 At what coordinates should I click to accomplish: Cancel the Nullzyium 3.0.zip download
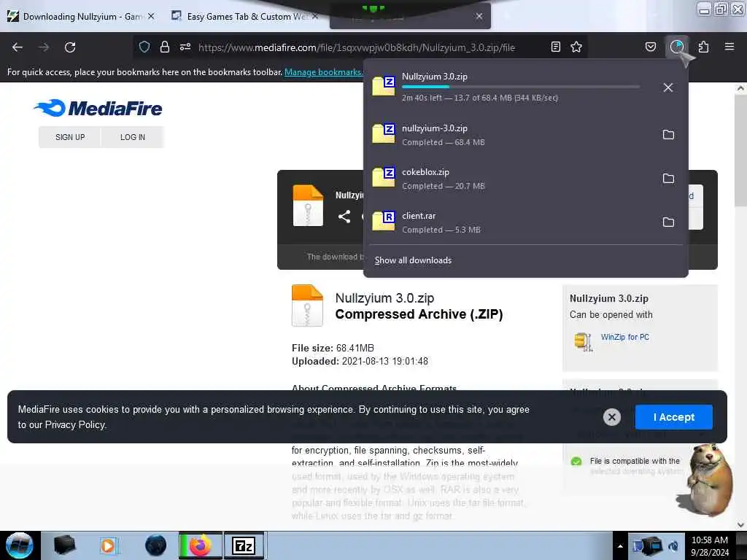point(668,87)
